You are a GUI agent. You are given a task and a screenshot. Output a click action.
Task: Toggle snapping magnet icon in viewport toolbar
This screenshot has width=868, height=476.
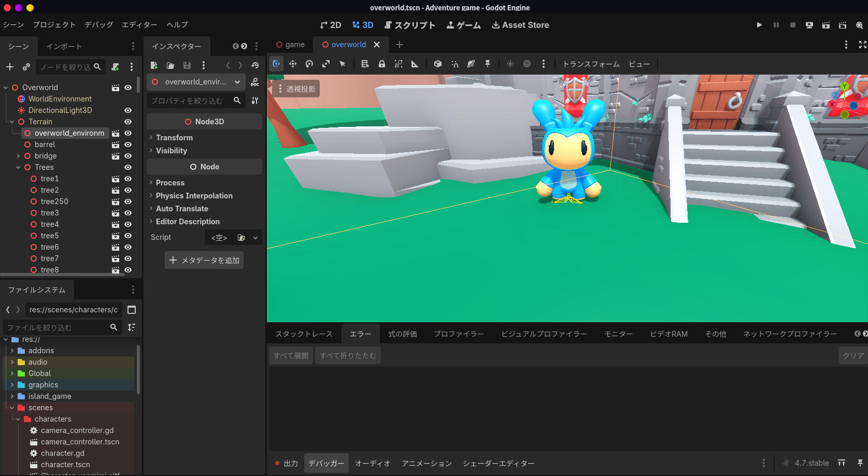(x=454, y=64)
